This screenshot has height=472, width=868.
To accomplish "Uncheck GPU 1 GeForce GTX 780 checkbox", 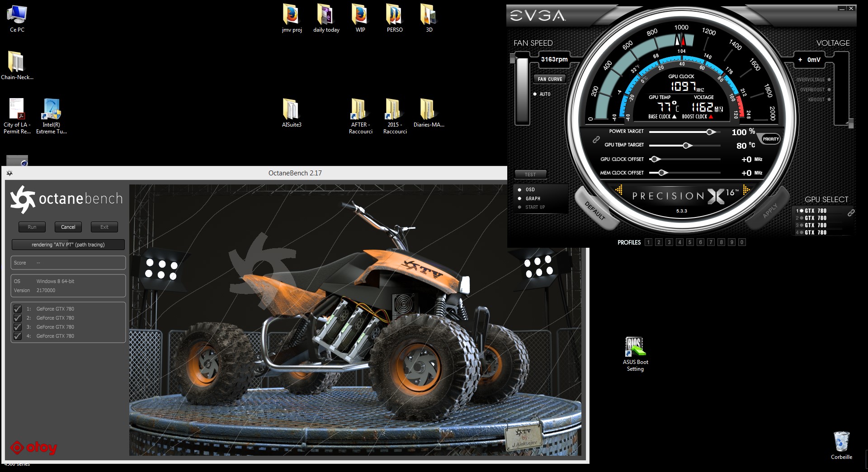I will coord(18,309).
